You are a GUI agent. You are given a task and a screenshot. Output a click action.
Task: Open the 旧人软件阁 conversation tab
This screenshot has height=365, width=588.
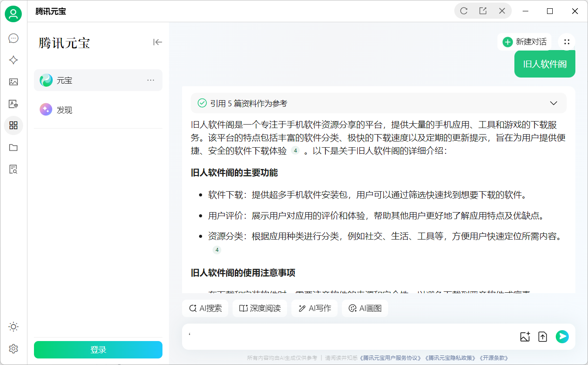[x=545, y=64]
